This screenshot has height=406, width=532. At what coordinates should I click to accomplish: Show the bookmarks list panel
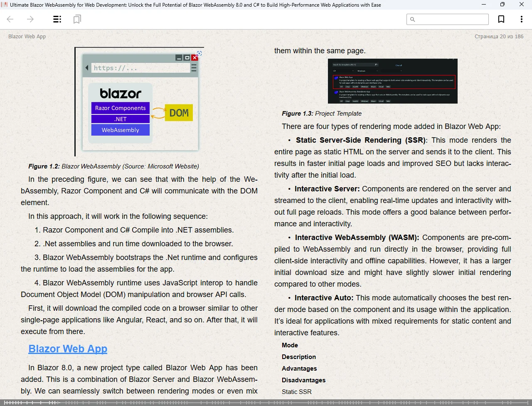coord(77,19)
